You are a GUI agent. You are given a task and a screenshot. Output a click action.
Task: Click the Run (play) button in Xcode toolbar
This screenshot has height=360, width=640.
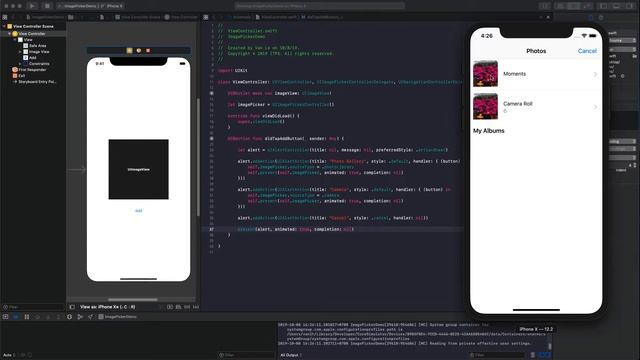[32, 6]
